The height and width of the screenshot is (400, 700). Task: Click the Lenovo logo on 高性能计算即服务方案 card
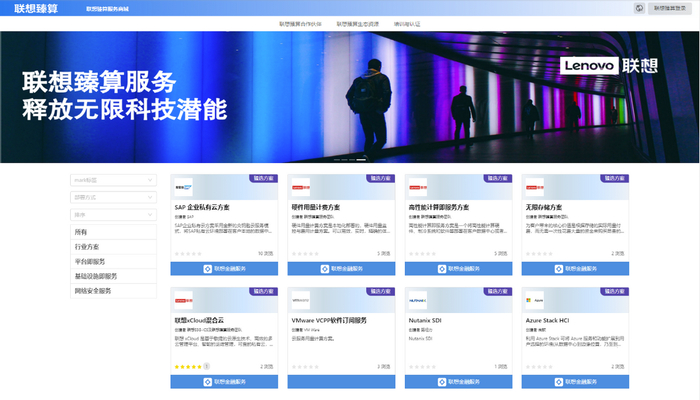pos(418,188)
